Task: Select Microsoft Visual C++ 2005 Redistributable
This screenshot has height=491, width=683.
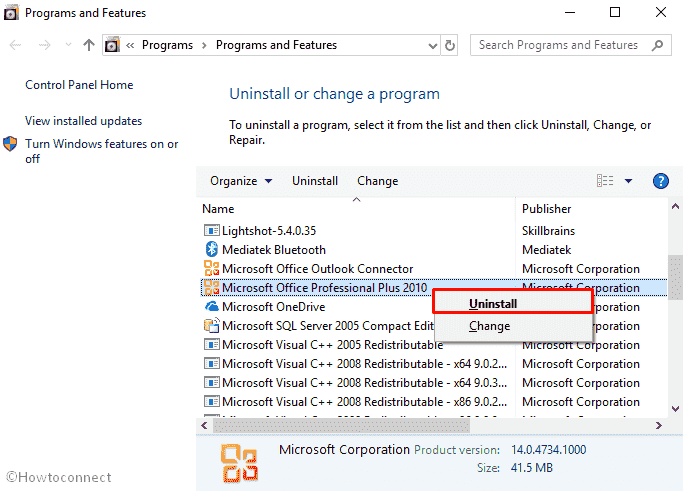Action: (x=332, y=345)
